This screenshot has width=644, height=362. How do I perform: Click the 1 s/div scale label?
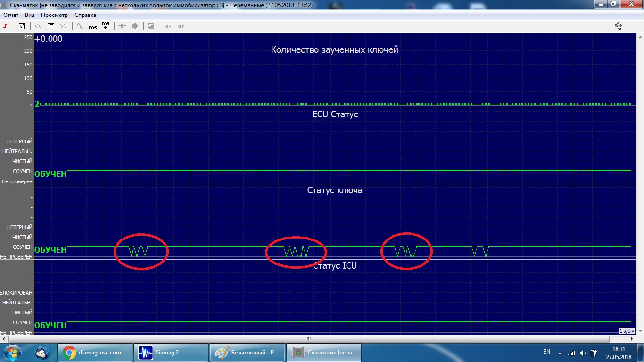pyautogui.click(x=627, y=331)
